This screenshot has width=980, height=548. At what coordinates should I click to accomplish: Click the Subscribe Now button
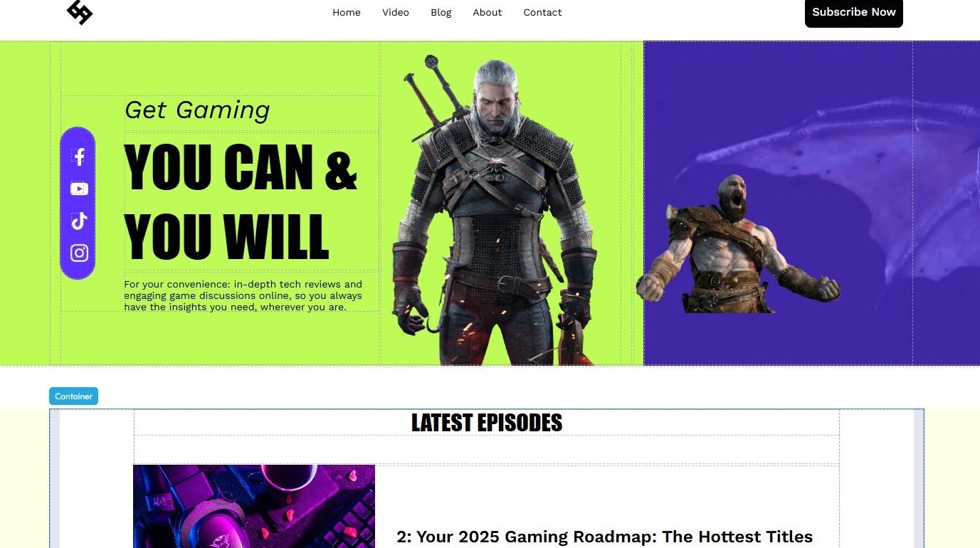click(x=854, y=12)
